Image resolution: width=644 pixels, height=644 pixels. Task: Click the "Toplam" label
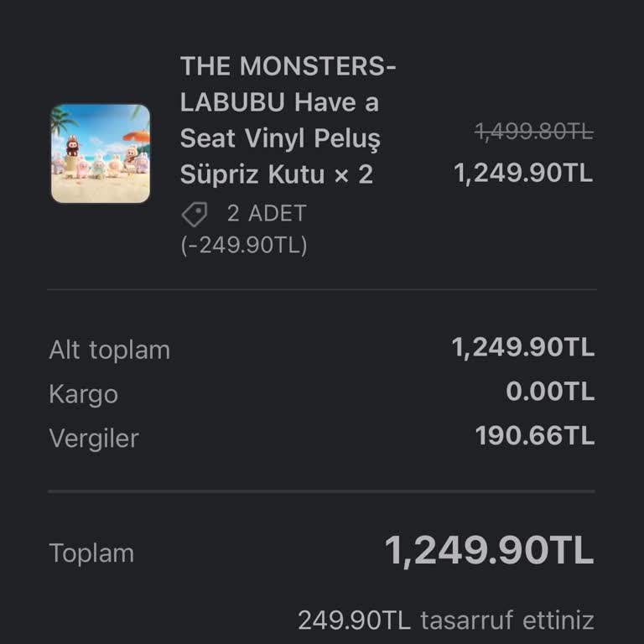point(91,553)
